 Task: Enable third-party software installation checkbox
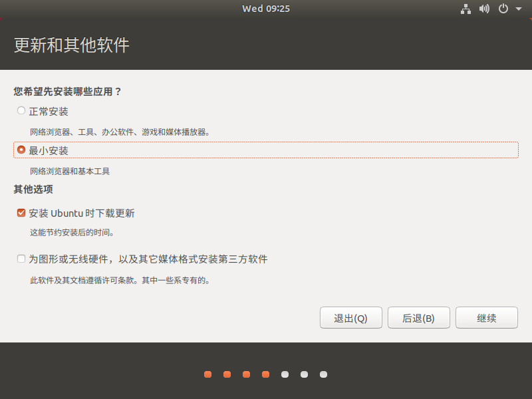coord(21,259)
